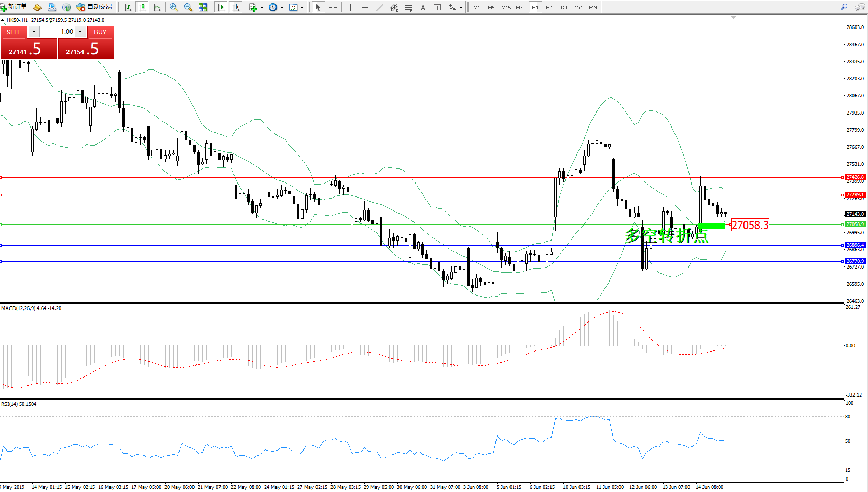Select the trendline drawing tool
Image resolution: width=868 pixels, height=492 pixels.
pos(380,7)
